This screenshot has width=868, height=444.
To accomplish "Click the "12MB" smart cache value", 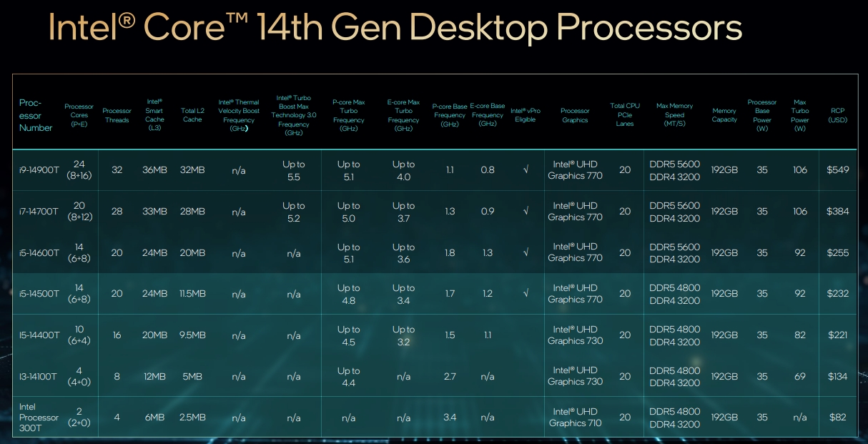I will [154, 377].
